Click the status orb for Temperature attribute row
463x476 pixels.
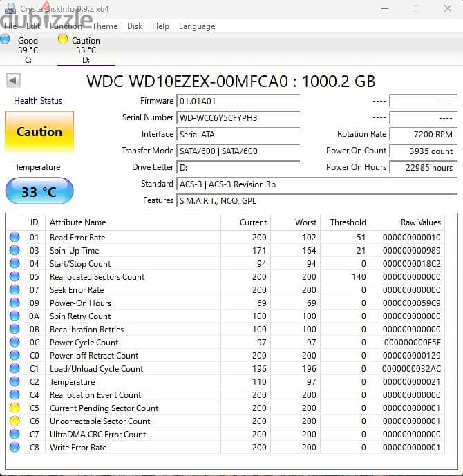(x=15, y=381)
